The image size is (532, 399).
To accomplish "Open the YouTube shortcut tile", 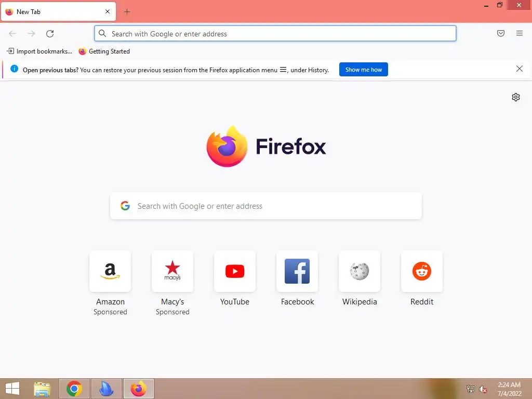I will 235,271.
